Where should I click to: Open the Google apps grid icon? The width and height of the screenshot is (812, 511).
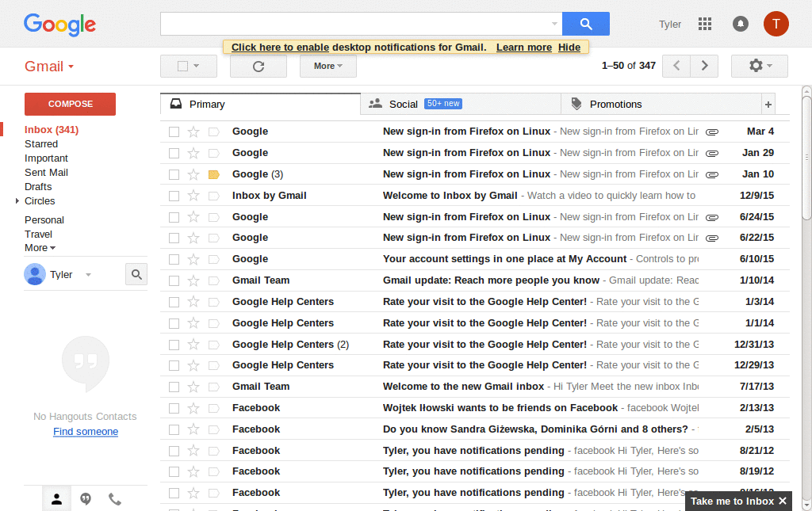coord(704,24)
